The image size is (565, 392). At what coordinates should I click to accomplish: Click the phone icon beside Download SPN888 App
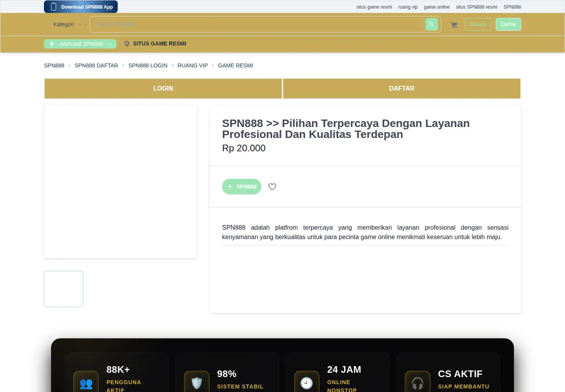click(54, 7)
